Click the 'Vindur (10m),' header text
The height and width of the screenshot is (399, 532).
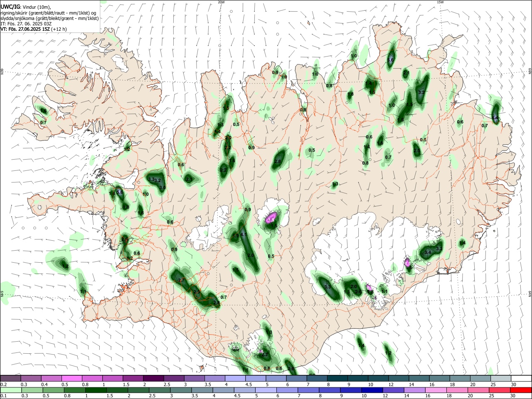coord(36,7)
